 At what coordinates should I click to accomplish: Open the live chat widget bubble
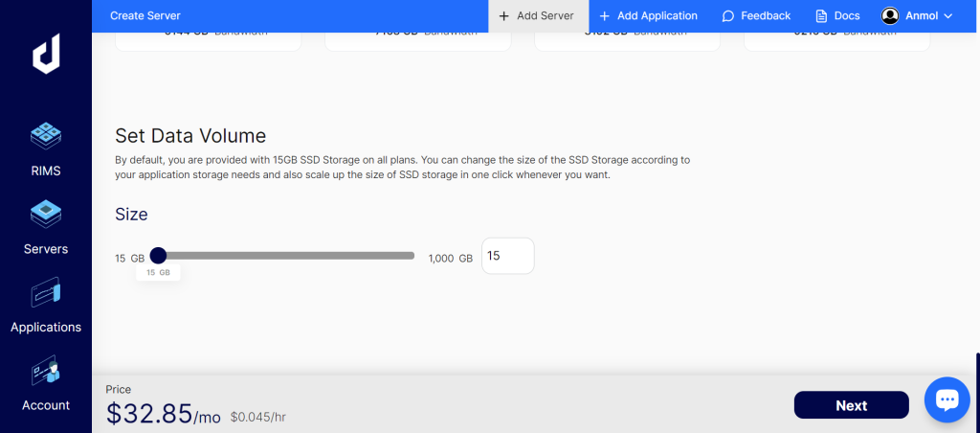coord(947,400)
